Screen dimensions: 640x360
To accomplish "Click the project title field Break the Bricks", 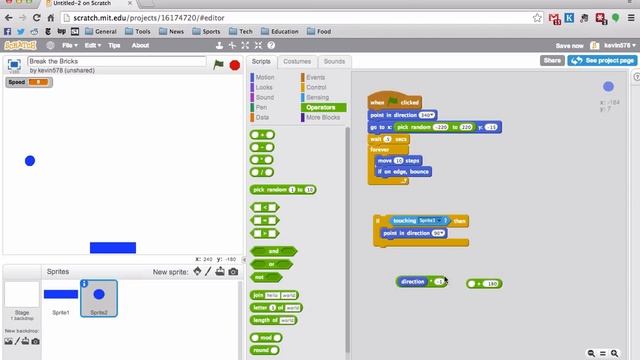I will pyautogui.click(x=117, y=61).
